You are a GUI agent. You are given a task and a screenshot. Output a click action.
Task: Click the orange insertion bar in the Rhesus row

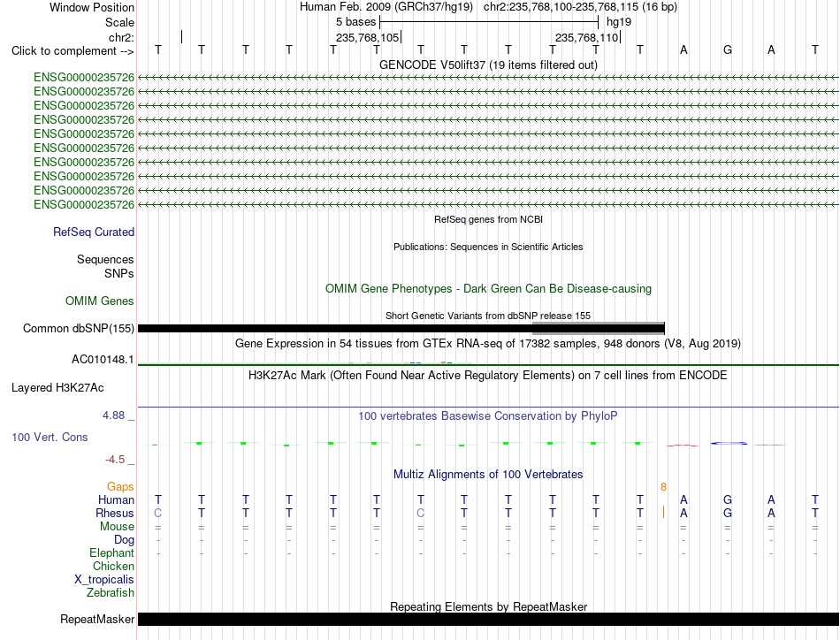(x=663, y=512)
